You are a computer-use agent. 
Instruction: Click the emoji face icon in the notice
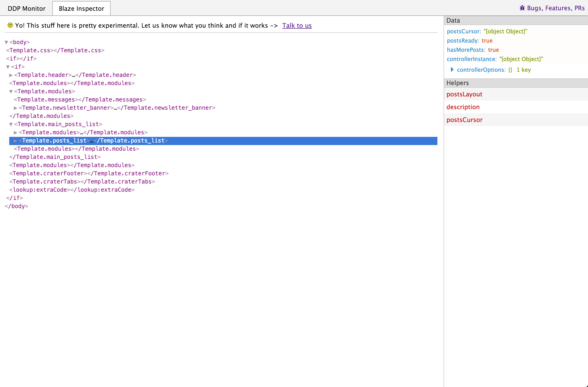(x=10, y=25)
